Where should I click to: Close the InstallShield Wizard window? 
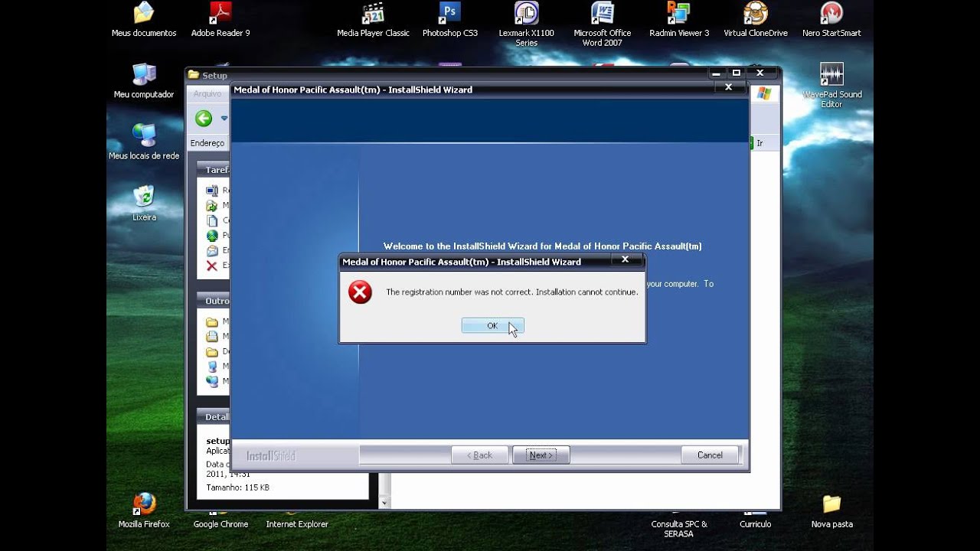(x=728, y=88)
